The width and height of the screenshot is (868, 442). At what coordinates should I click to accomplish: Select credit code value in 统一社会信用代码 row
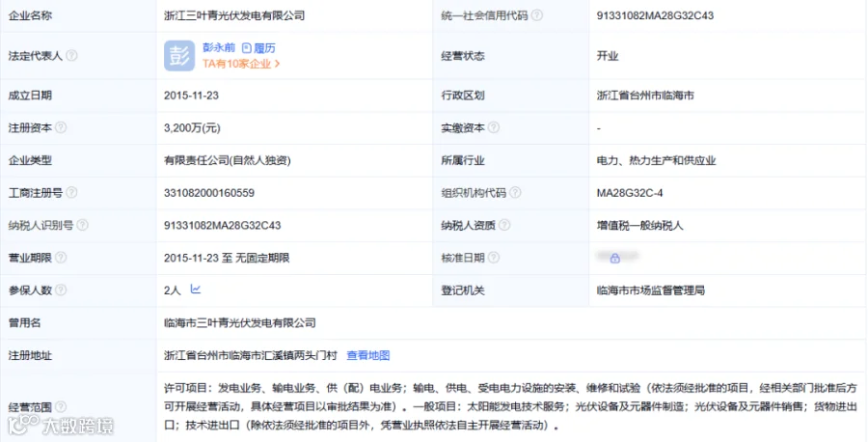click(655, 15)
